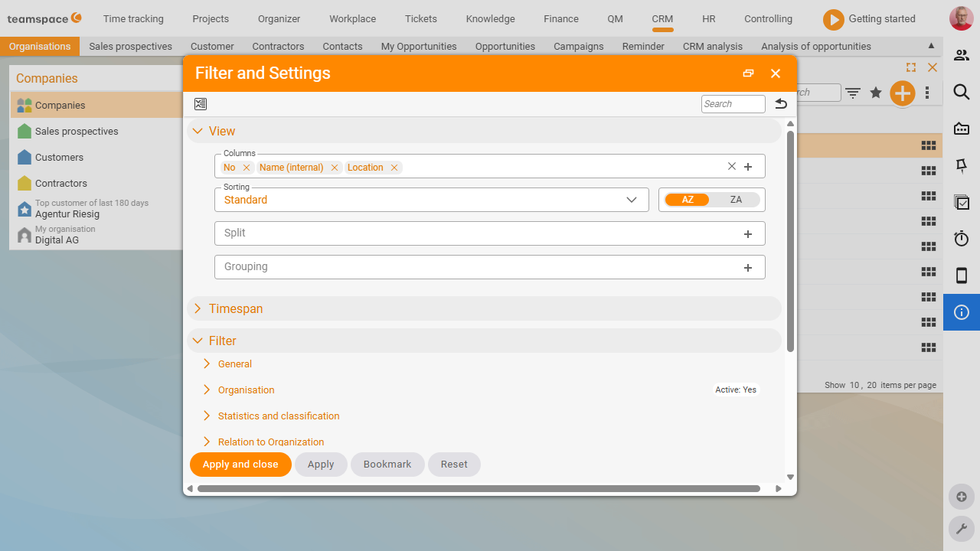The height and width of the screenshot is (551, 980).
Task: Select ZA descending sort order
Action: click(736, 200)
